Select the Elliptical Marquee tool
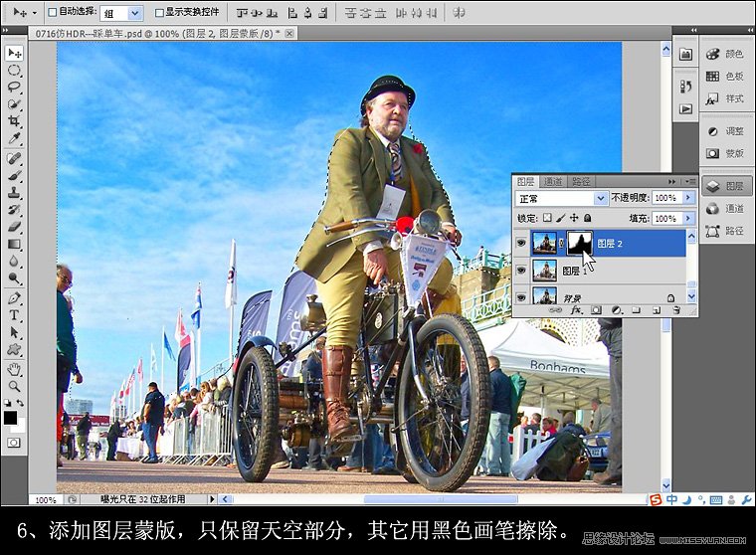The image size is (756, 555). [x=14, y=71]
